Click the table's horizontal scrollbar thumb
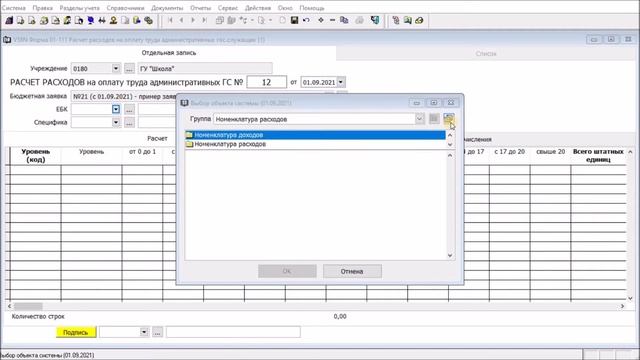The height and width of the screenshot is (360, 640). point(28,306)
